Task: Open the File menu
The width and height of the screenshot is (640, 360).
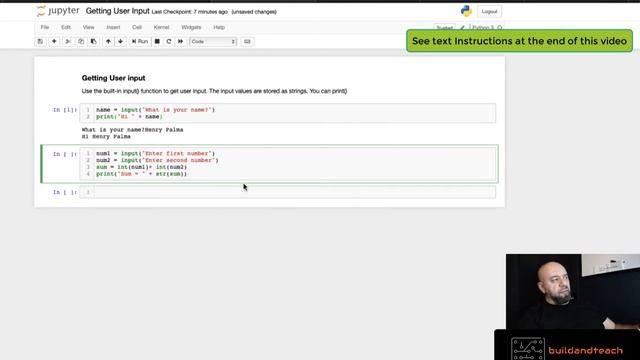Action: tap(45, 27)
